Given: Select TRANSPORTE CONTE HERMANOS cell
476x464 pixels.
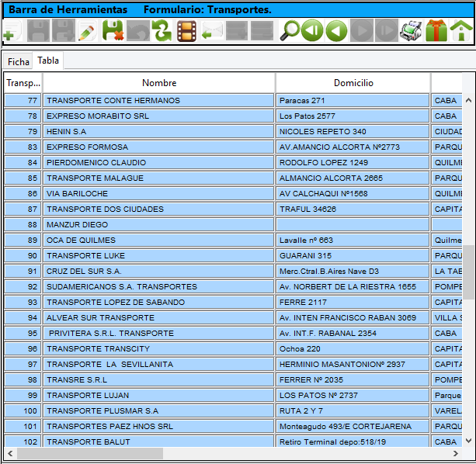Looking at the screenshot, I should click(158, 100).
